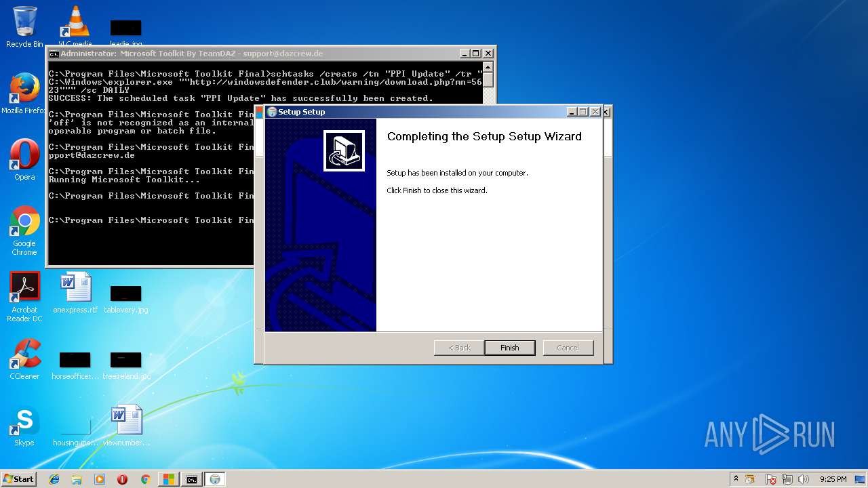The width and height of the screenshot is (868, 488).
Task: Click command prompt scrollbar up arrow
Action: [x=488, y=67]
